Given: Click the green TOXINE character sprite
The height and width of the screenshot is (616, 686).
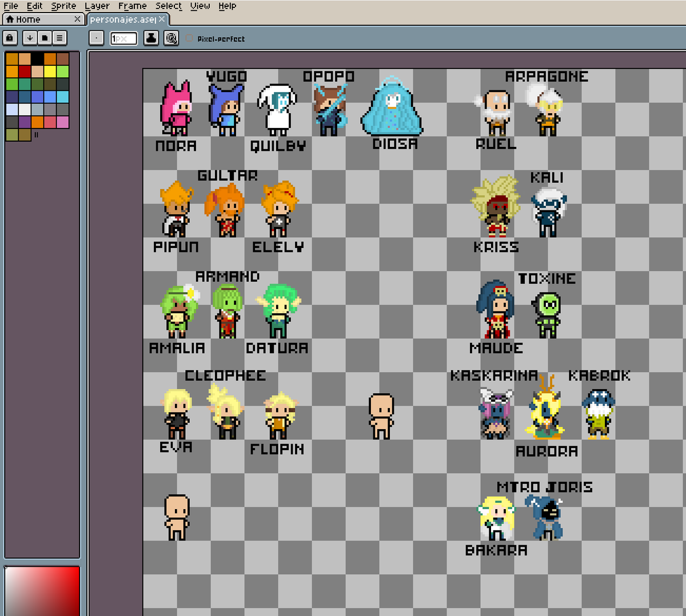Looking at the screenshot, I should pyautogui.click(x=548, y=314).
